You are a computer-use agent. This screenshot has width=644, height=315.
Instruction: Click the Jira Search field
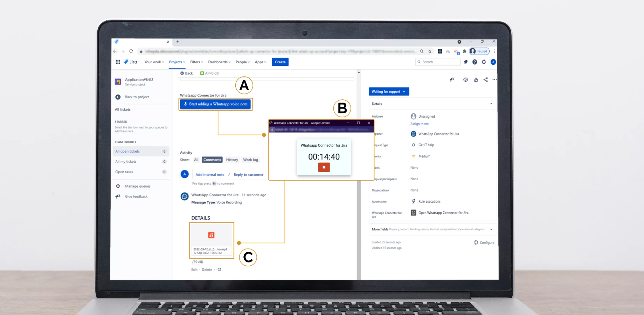[438, 62]
